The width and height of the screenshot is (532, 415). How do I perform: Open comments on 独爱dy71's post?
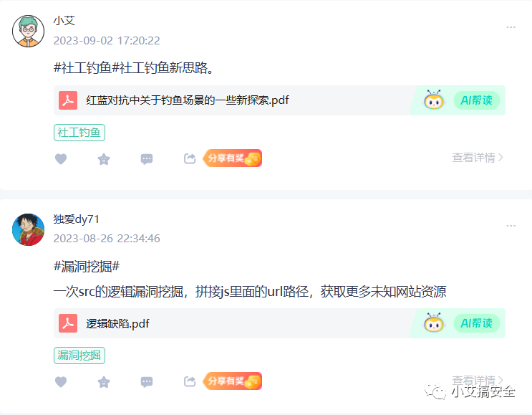pos(147,382)
